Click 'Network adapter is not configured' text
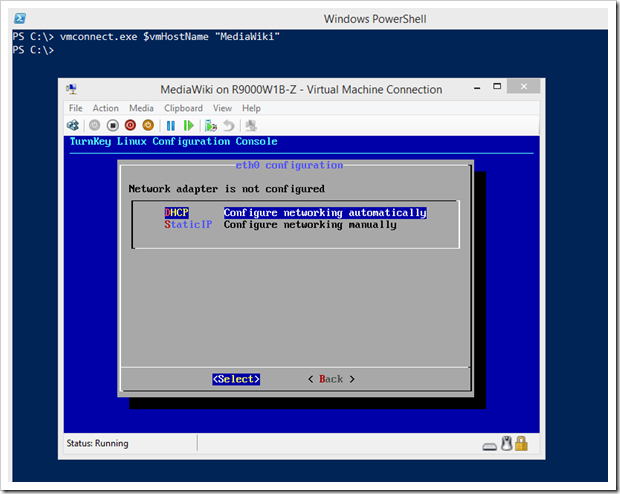The width and height of the screenshot is (620, 494). point(227,189)
